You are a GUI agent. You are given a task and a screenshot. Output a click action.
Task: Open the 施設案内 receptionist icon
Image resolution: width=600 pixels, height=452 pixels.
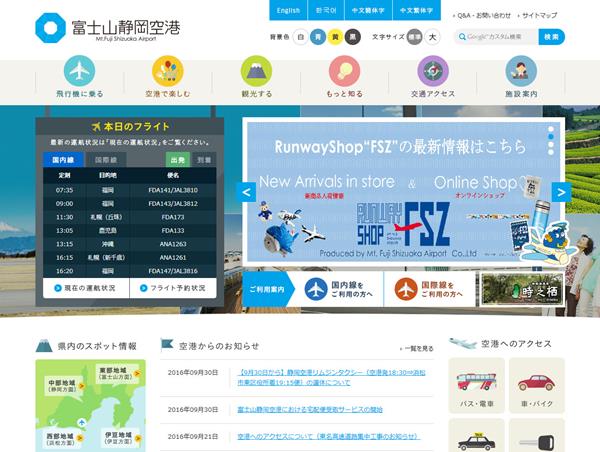click(x=521, y=71)
